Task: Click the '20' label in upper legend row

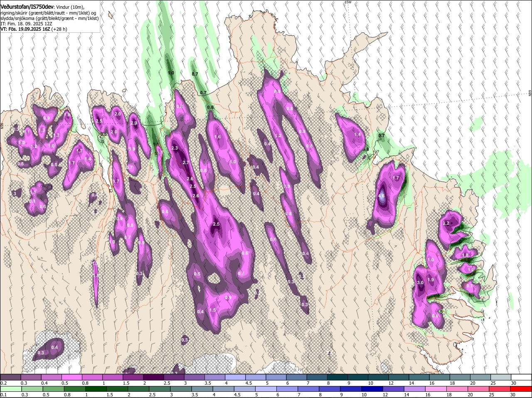Action: (473, 383)
